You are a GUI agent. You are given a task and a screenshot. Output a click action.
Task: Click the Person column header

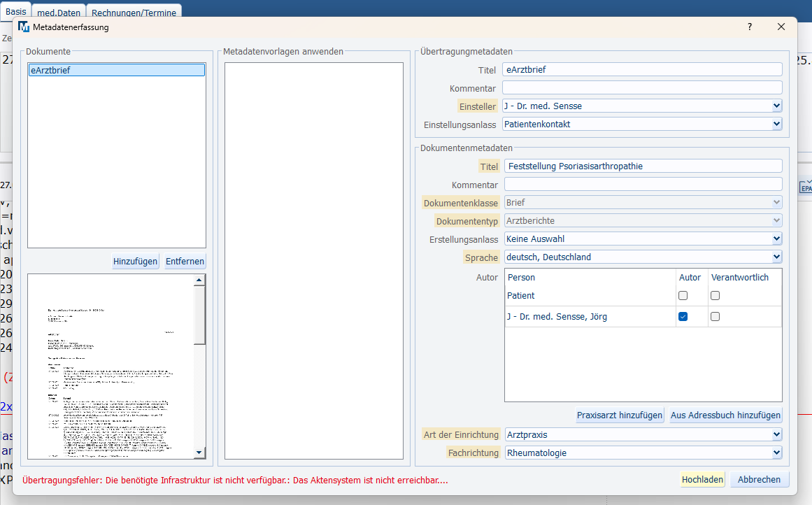[590, 278]
